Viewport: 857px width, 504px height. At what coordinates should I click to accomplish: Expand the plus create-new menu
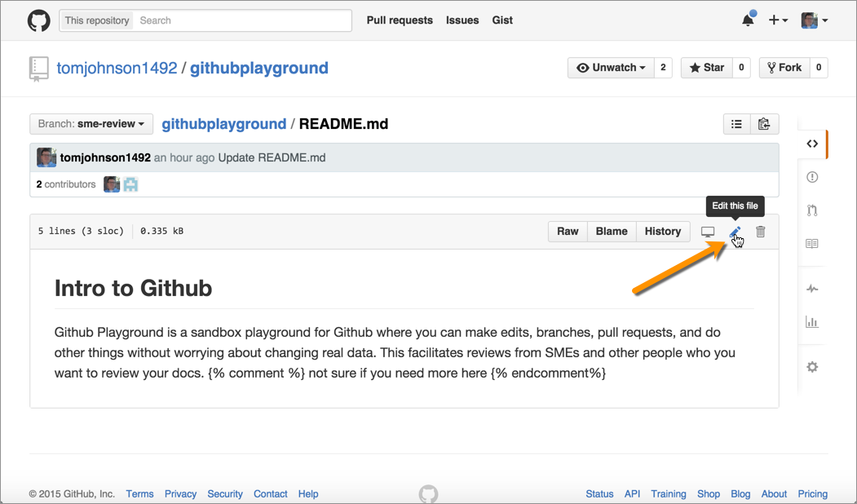coord(778,20)
